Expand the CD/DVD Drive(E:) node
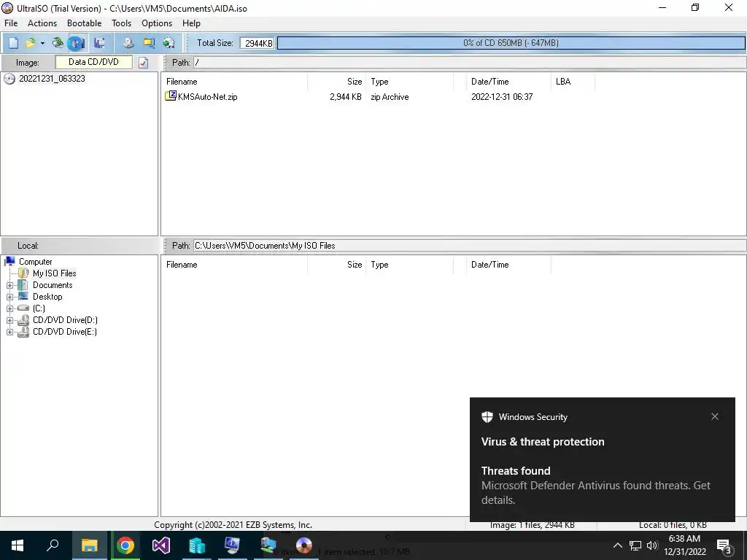 click(9, 332)
